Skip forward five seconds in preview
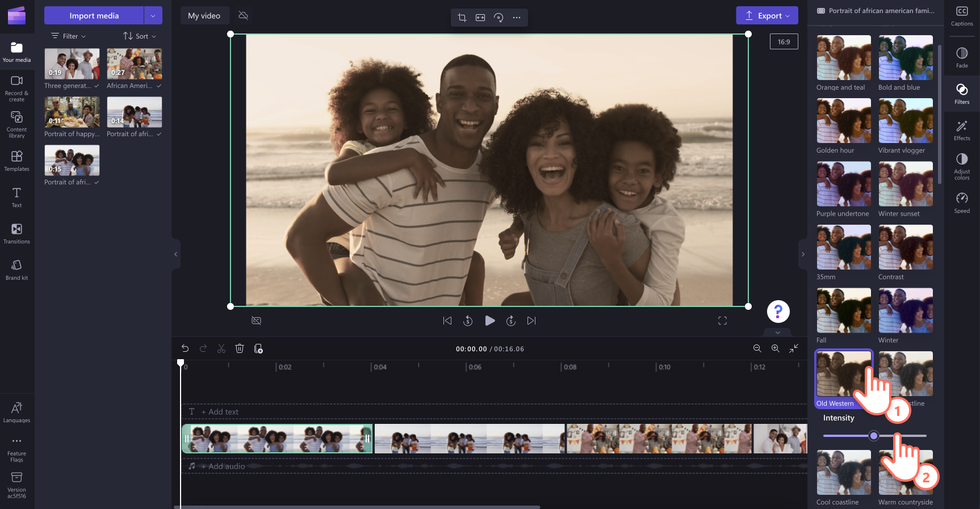 (511, 321)
